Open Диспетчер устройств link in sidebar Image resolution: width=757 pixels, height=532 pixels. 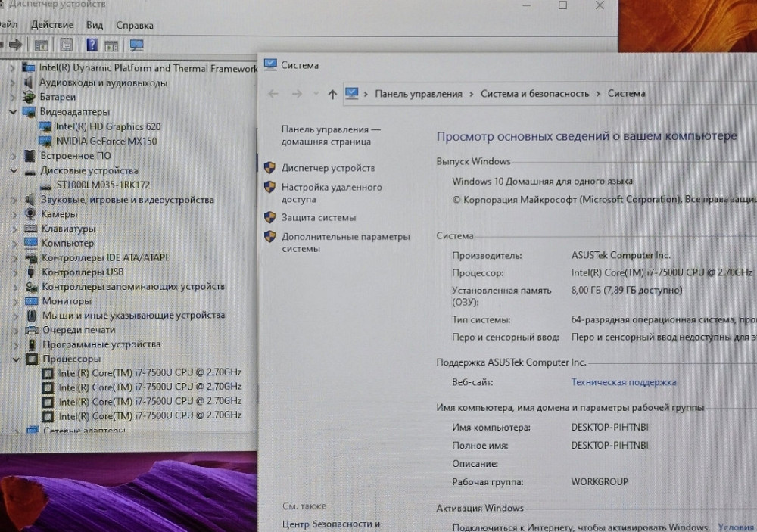(x=329, y=168)
